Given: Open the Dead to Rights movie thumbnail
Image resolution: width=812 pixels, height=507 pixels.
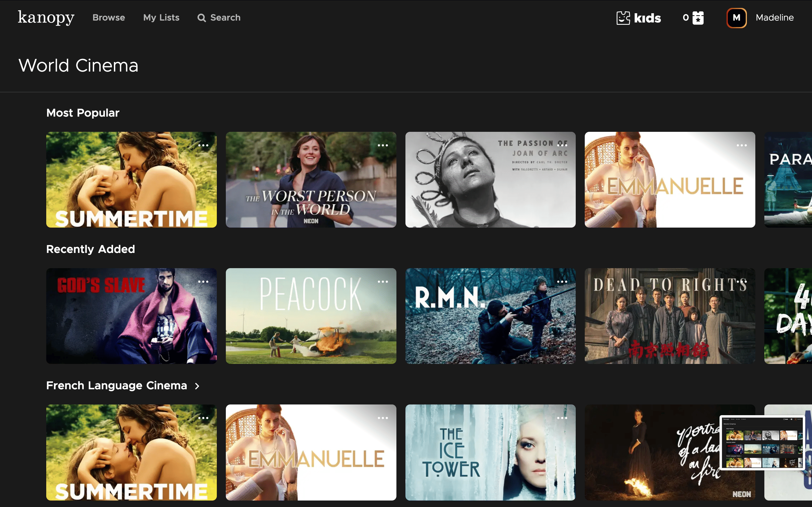Looking at the screenshot, I should point(670,316).
